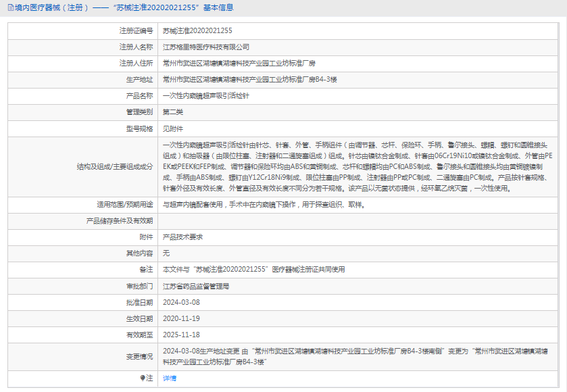Click management class value 第二类
This screenshot has width=567, height=392.
point(173,112)
